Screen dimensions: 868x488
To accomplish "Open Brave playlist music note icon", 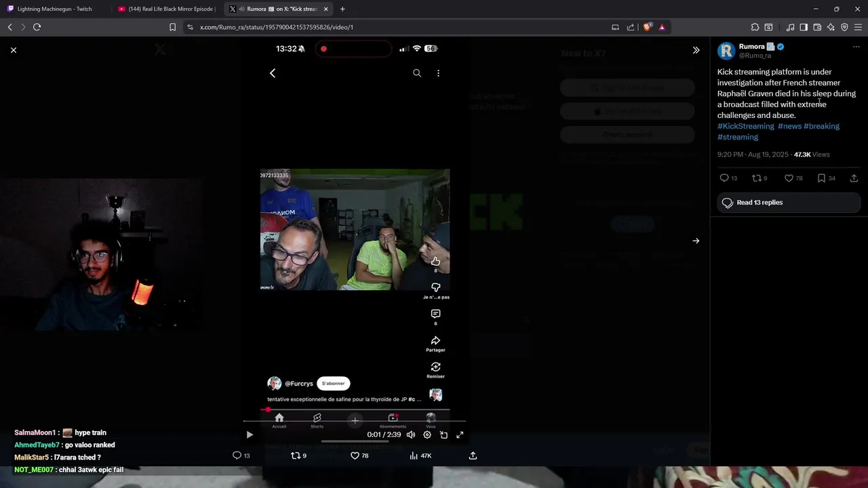I will [790, 27].
